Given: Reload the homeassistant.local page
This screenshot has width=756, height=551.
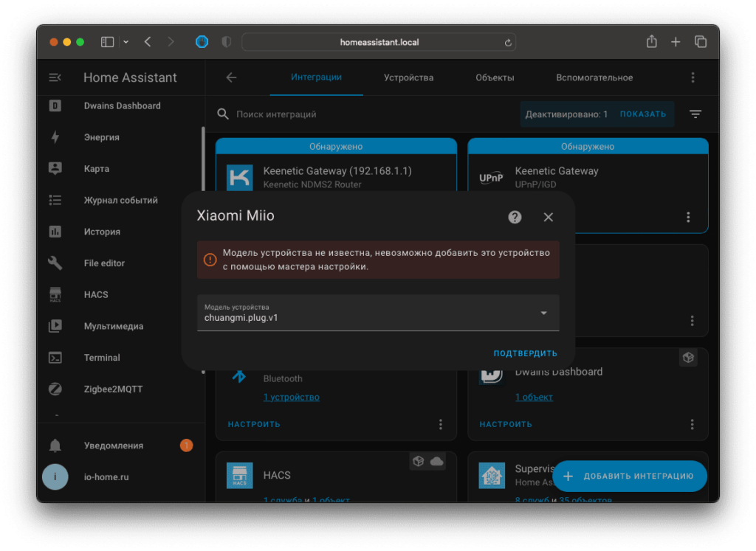Looking at the screenshot, I should [x=508, y=42].
